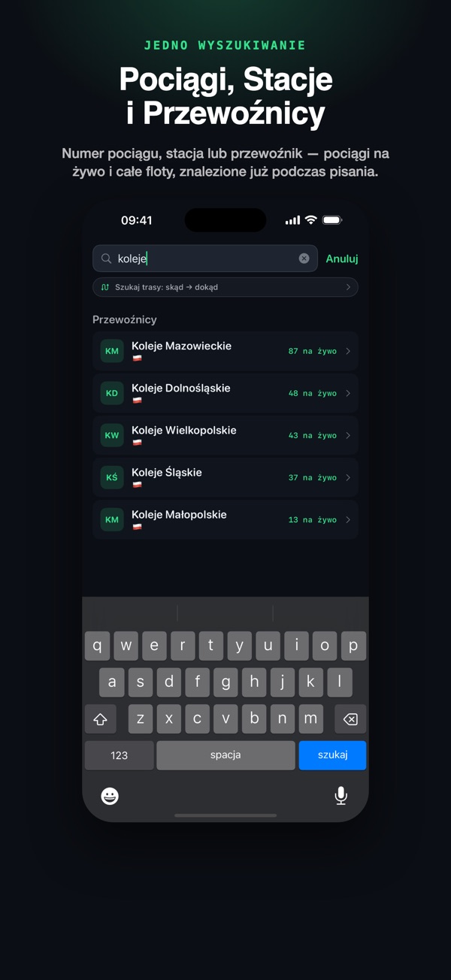This screenshot has height=980, width=451.
Task: Open the emoji keyboard
Action: click(110, 796)
